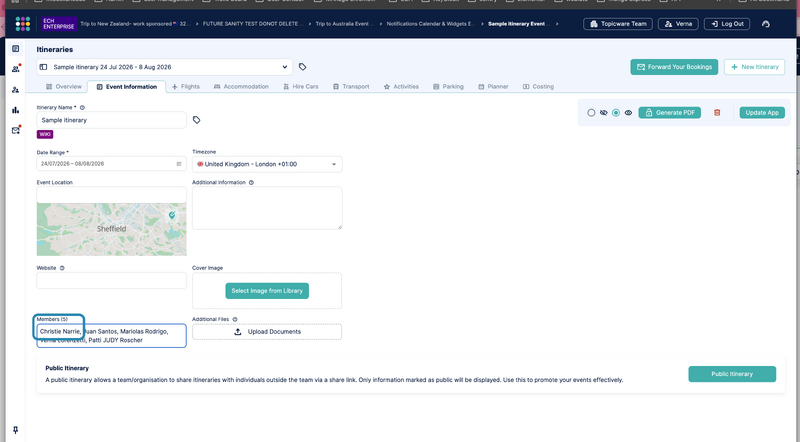Open the mail icon with the red badge

(16, 130)
